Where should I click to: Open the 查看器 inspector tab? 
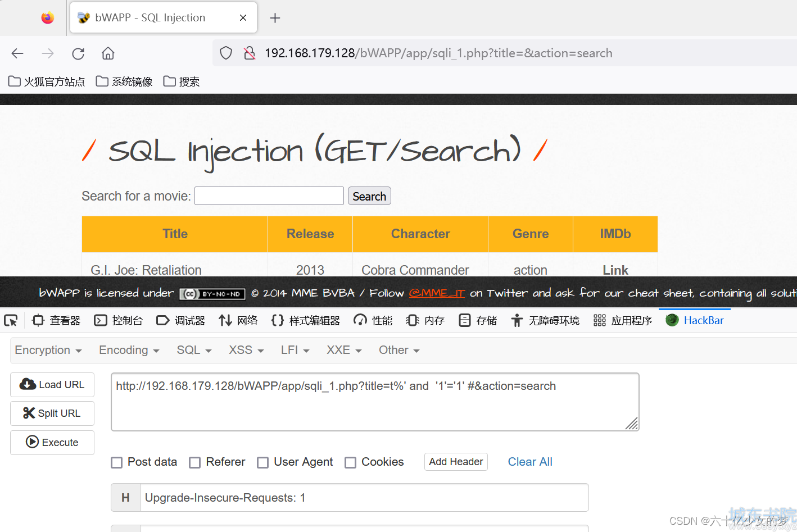click(56, 320)
